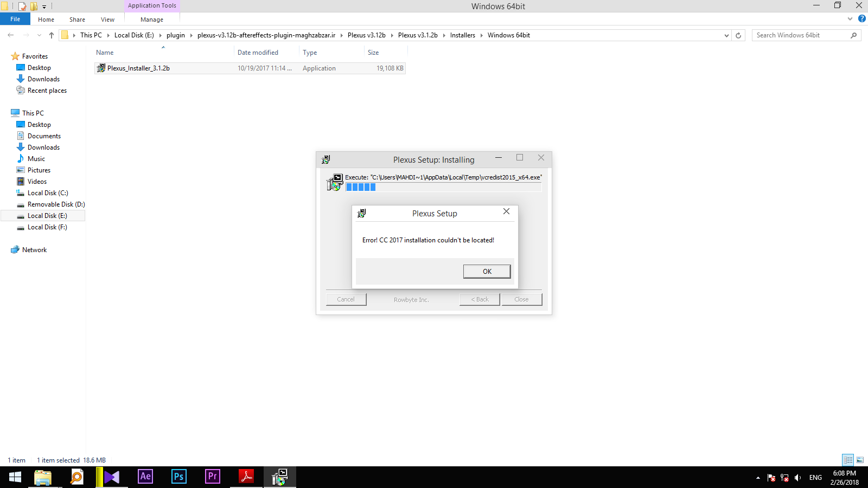Screen dimensions: 868x488
Task: Click 'plugin' in the address path
Action: [x=176, y=35]
